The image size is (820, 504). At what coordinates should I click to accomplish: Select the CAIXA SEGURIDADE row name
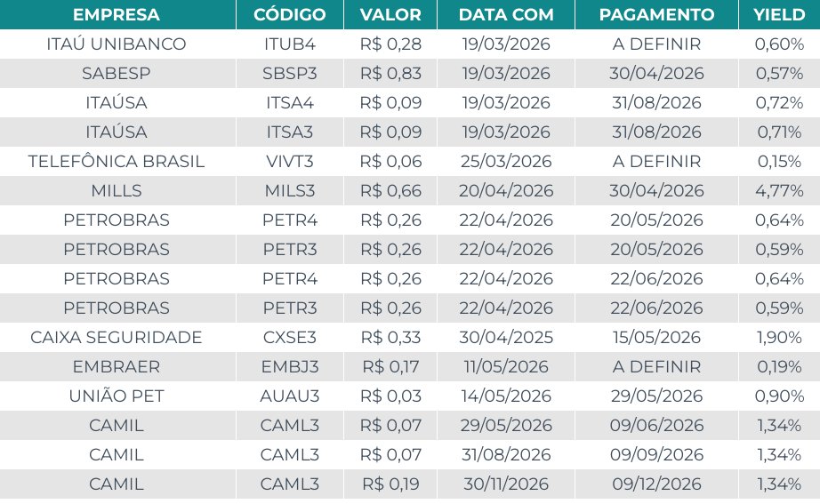(117, 338)
